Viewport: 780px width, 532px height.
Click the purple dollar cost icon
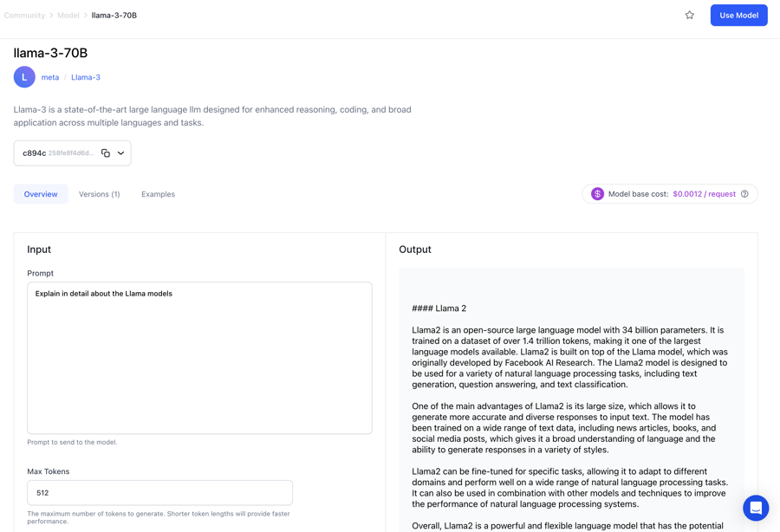(x=597, y=194)
